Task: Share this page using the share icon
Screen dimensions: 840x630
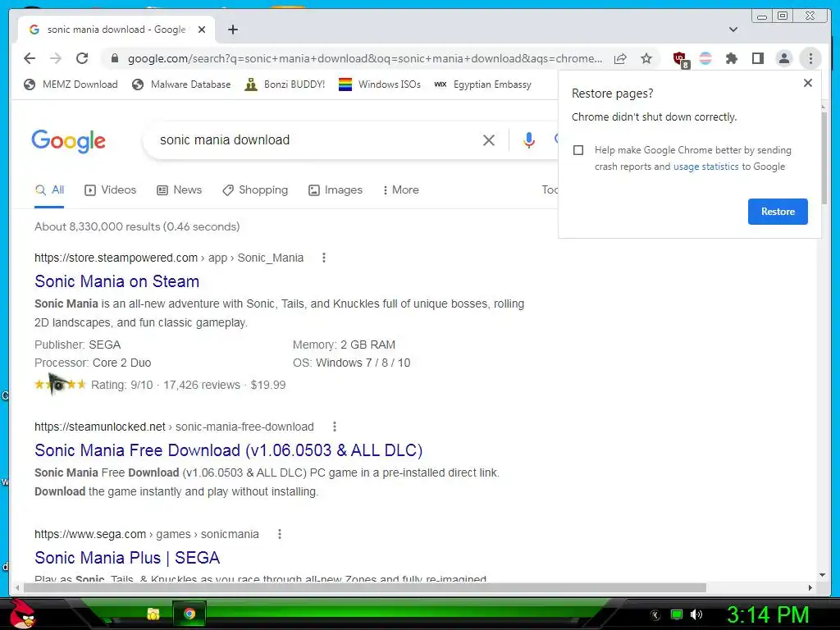Action: pos(620,58)
